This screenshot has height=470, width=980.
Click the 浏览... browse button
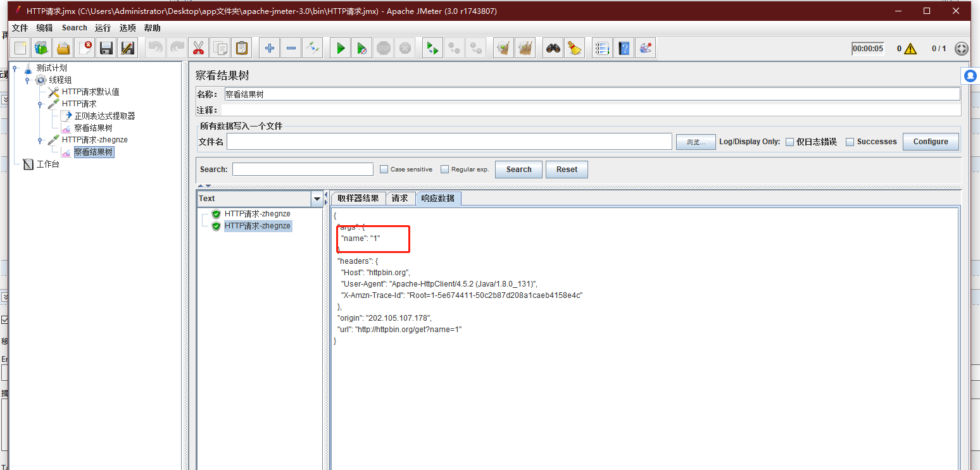point(696,142)
